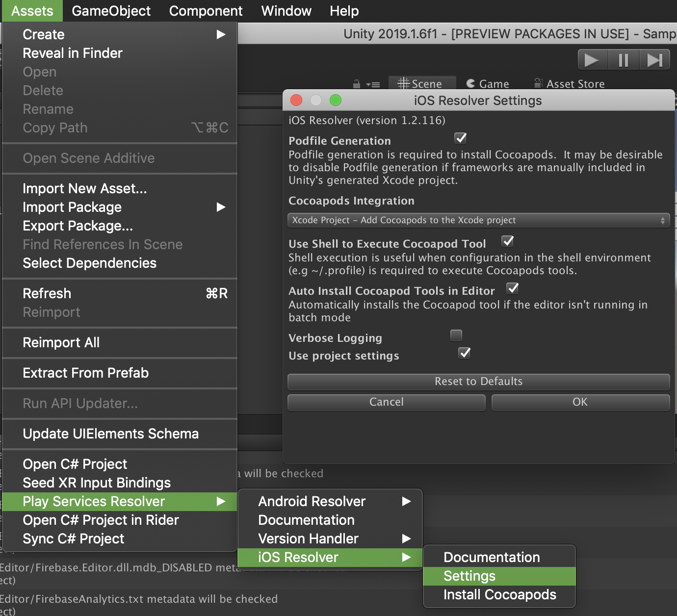Click Reimport All
Viewport: 677px width, 616px height.
pos(120,342)
